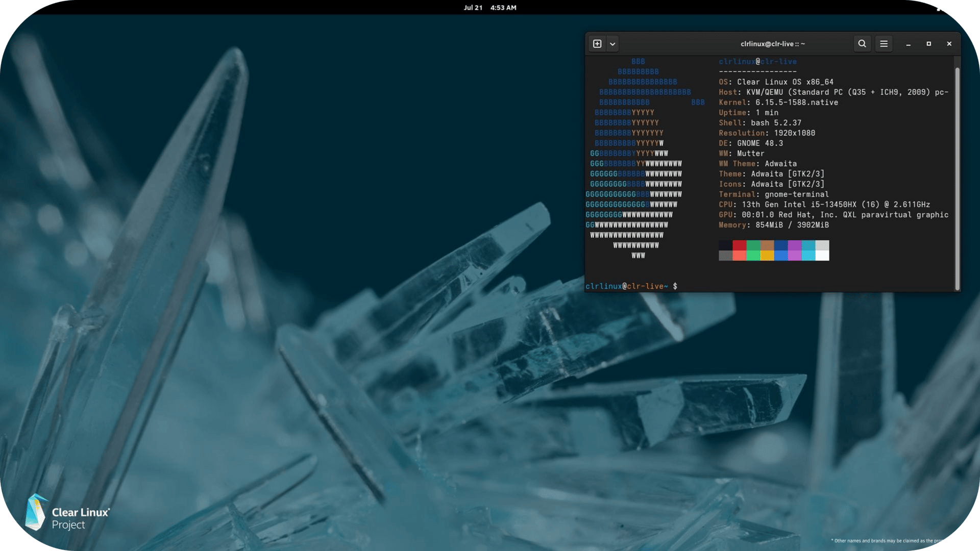Image resolution: width=980 pixels, height=551 pixels.
Task: Click the white swatch in the palette's bottom row
Action: point(822,256)
